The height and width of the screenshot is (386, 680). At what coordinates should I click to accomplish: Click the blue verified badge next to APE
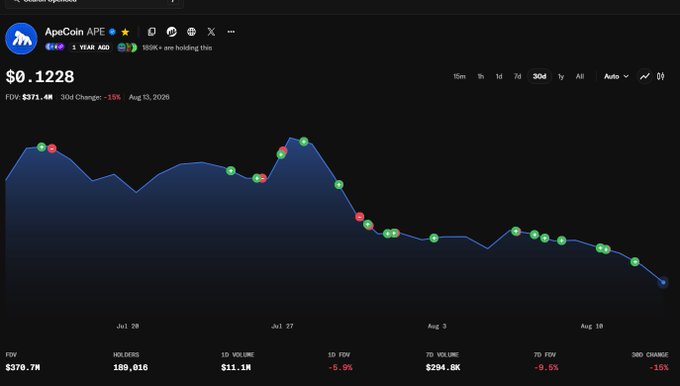point(112,32)
